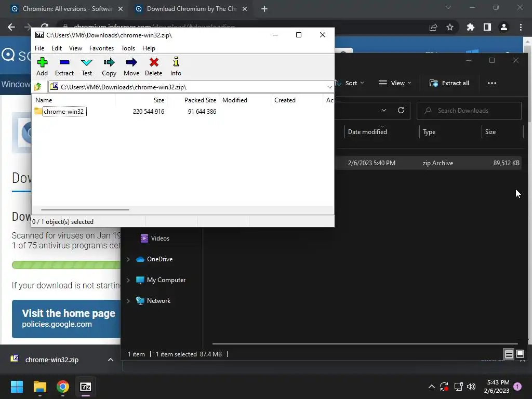Switch to Chromium: All versions tab

tap(67, 9)
